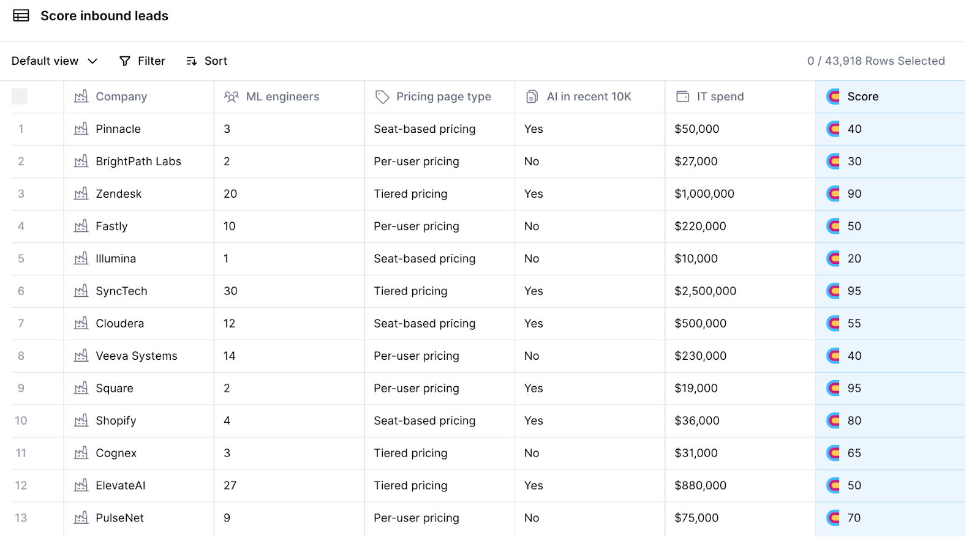This screenshot has width=980, height=552.
Task: Select row number 5 for Illumina
Action: click(x=21, y=259)
